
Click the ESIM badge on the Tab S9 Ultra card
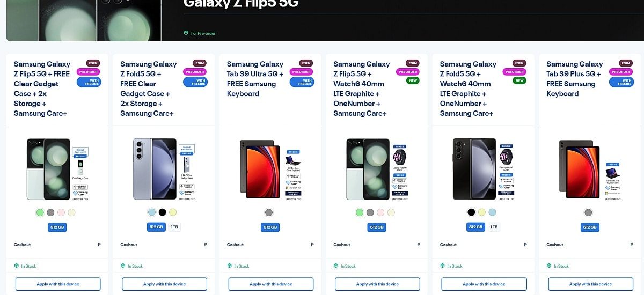[x=306, y=63]
